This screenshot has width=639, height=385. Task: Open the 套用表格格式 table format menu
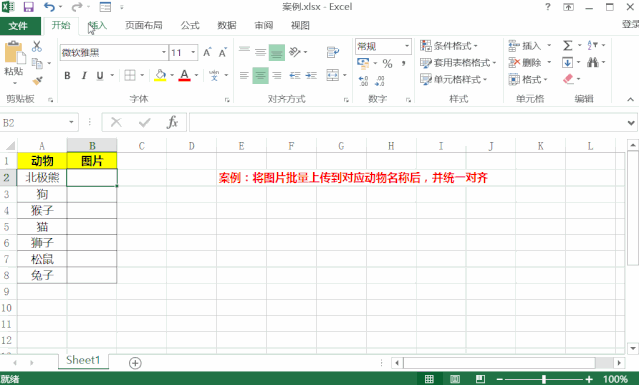(x=458, y=63)
